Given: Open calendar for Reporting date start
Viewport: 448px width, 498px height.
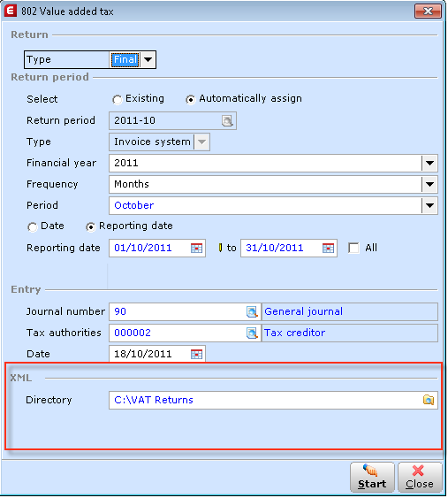Looking at the screenshot, I should pyautogui.click(x=196, y=248).
